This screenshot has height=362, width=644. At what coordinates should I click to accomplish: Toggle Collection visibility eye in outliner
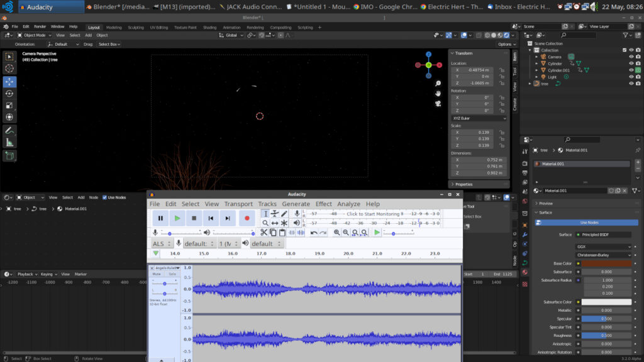[x=631, y=50]
